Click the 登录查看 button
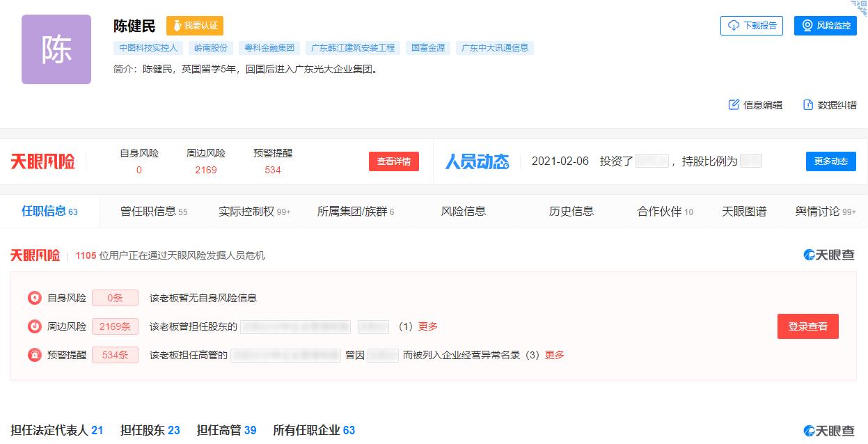The image size is (868, 444). [x=807, y=326]
